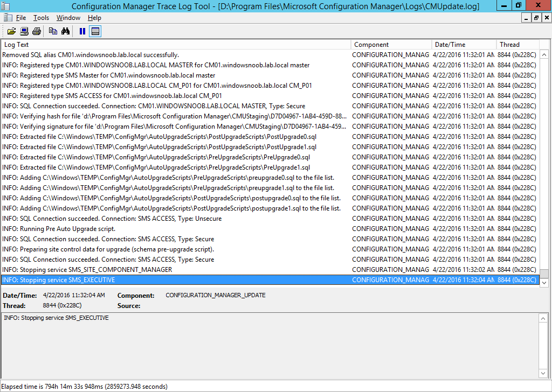
Task: Toggle the Show details pane icon
Action: click(x=95, y=31)
